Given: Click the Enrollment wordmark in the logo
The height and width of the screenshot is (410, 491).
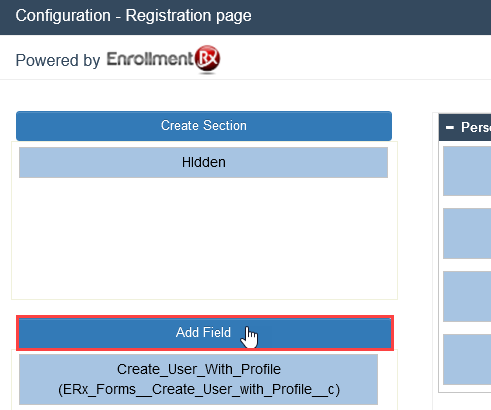Looking at the screenshot, I should tap(150, 59).
